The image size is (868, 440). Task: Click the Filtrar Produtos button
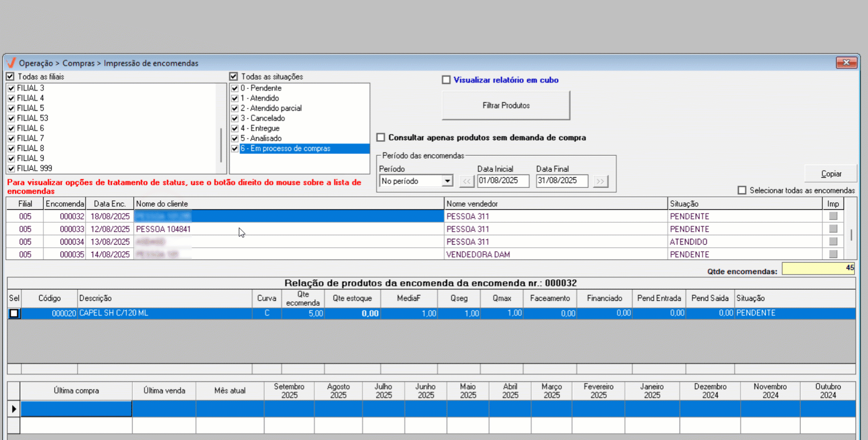506,105
